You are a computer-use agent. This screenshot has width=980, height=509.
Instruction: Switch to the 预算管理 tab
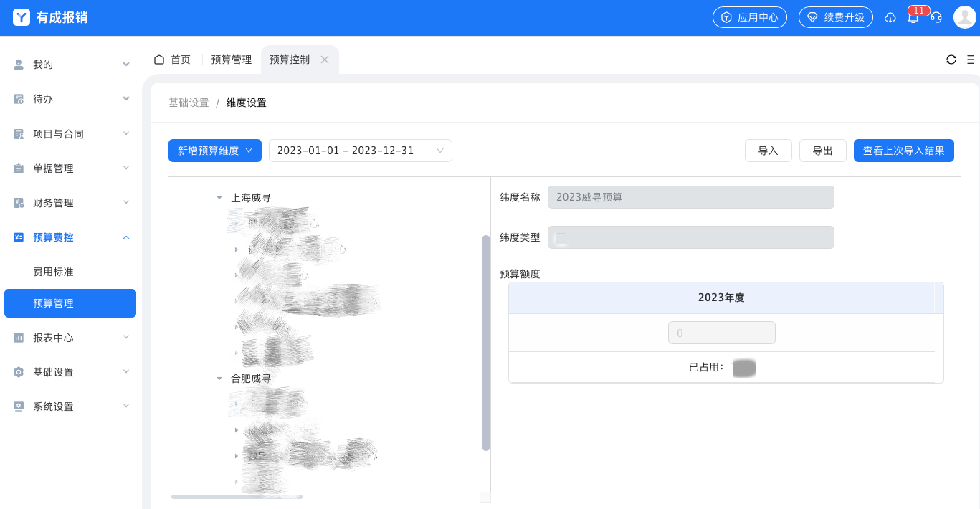pos(231,60)
